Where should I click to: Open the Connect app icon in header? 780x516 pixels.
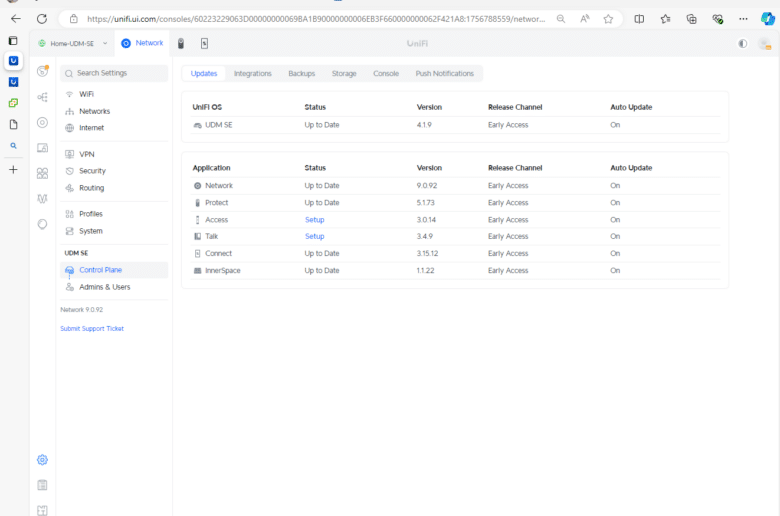204,43
